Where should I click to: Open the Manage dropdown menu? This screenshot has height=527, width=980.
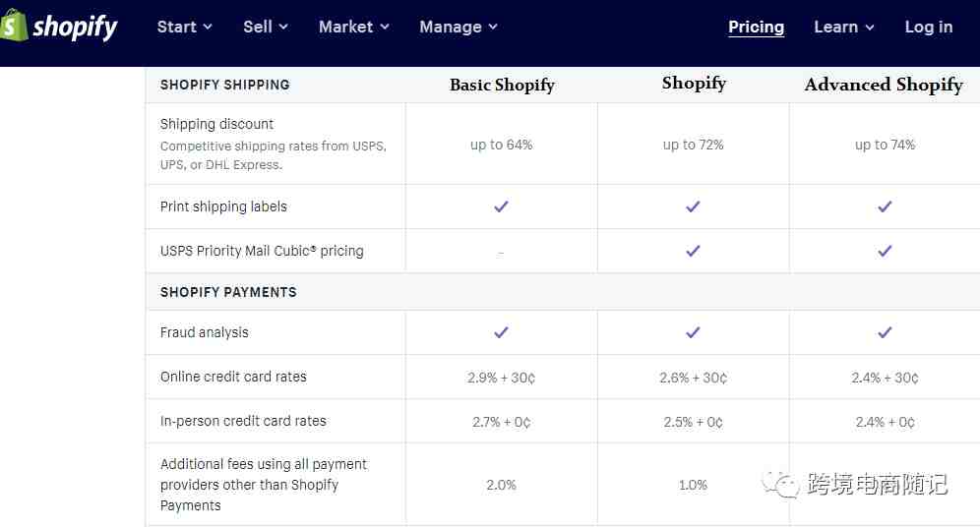coord(459,27)
